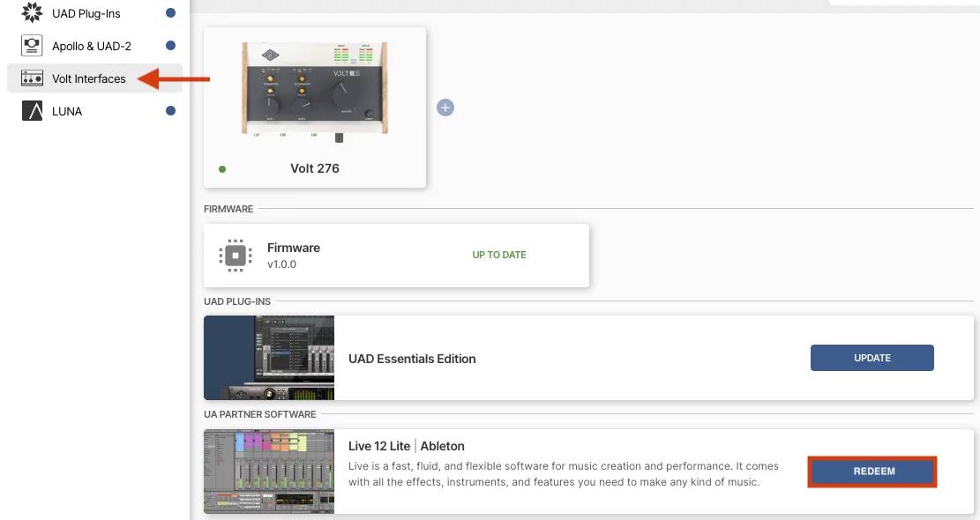Choose the Volt Interfaces label in sidebar

point(88,78)
